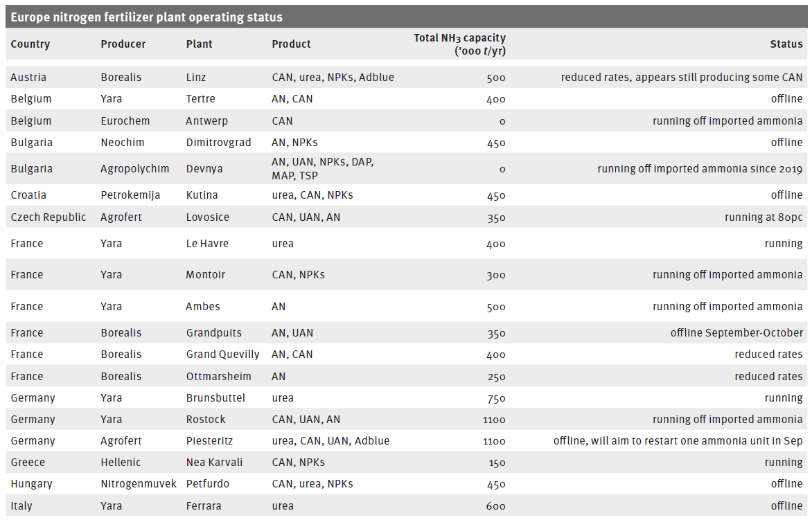Viewport: 812px width, 520px height.
Task: Select the Le Havre plant cell
Action: pyautogui.click(x=207, y=244)
